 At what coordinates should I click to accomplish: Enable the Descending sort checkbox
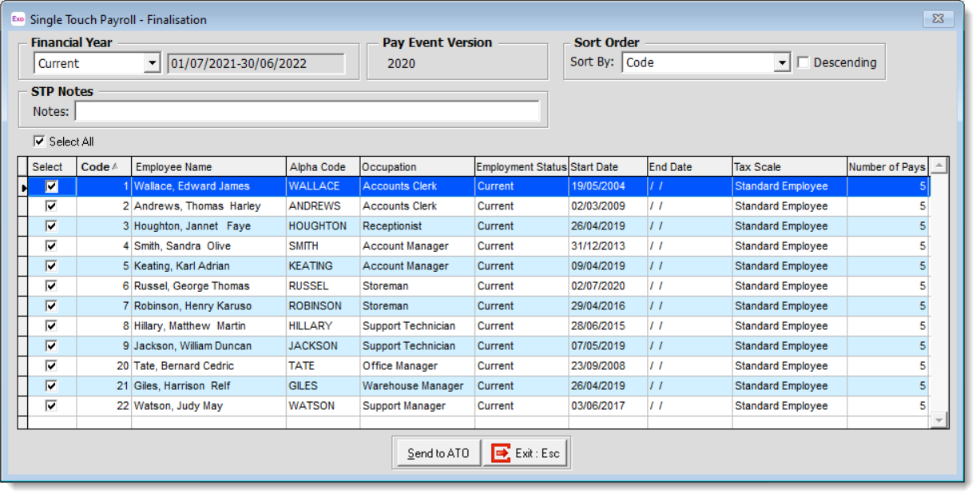coord(803,62)
